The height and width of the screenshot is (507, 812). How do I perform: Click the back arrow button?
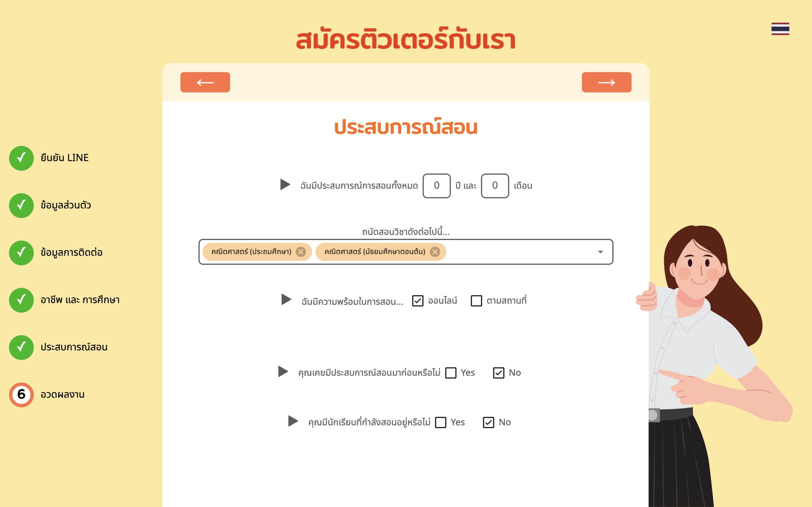[x=205, y=82]
